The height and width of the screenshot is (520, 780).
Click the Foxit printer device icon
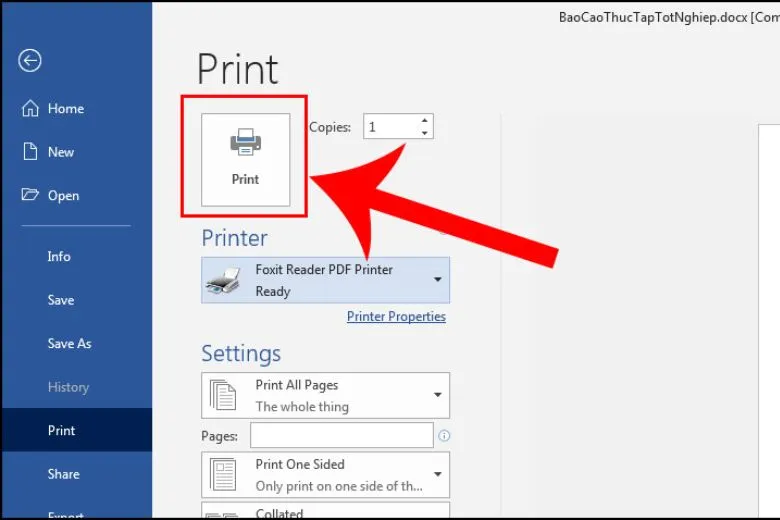coord(224,281)
